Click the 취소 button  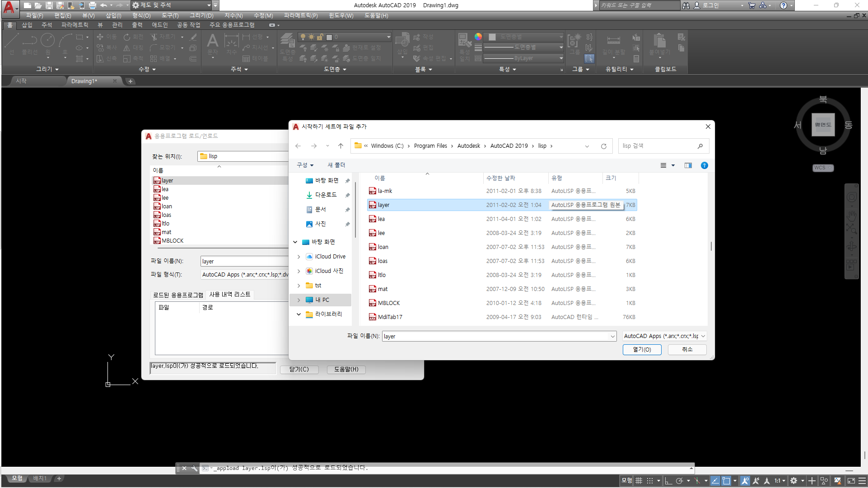pyautogui.click(x=687, y=349)
